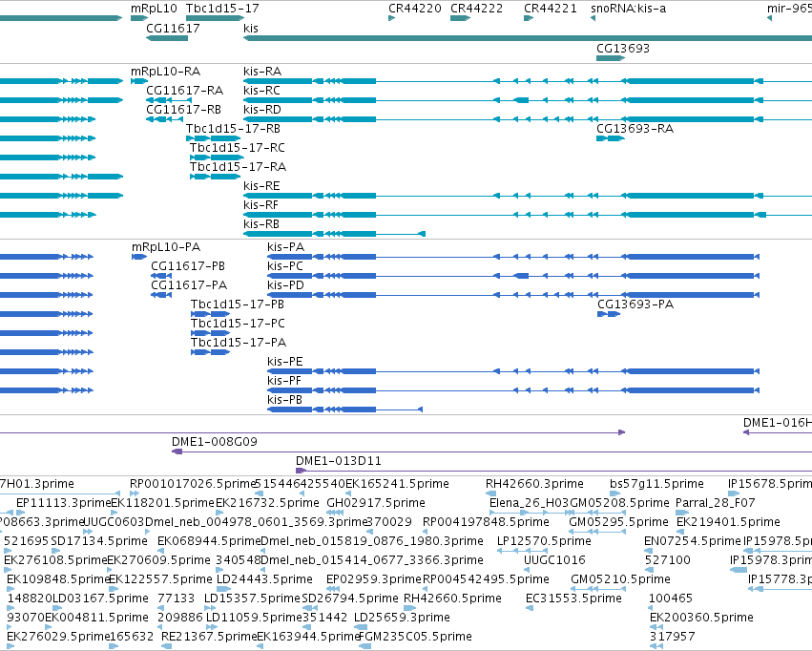Image resolution: width=812 pixels, height=651 pixels.
Task: Click the kis-RC transcript model
Action: [x=528, y=100]
